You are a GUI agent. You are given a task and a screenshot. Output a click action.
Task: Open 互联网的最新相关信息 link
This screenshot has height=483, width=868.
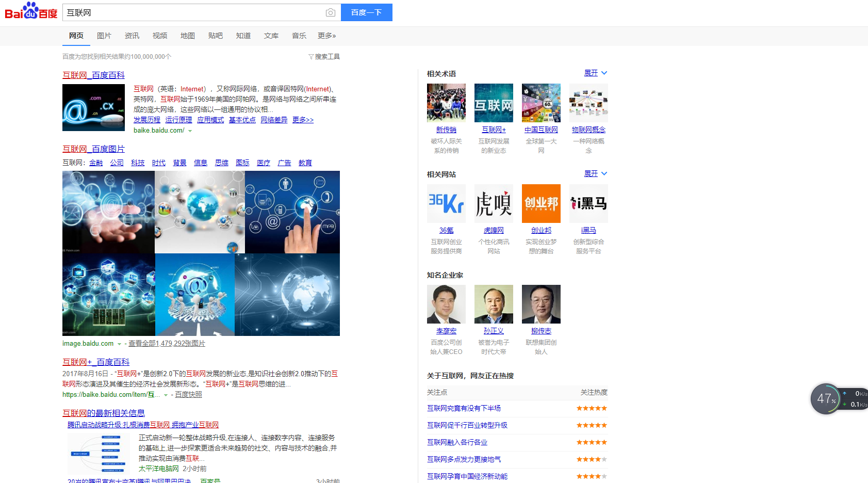click(x=104, y=413)
